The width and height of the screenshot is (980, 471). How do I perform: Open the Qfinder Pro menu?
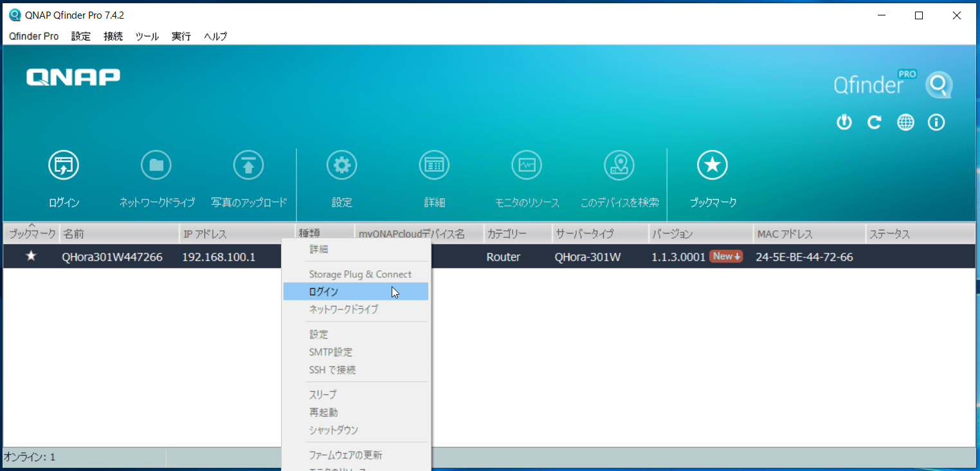34,37
